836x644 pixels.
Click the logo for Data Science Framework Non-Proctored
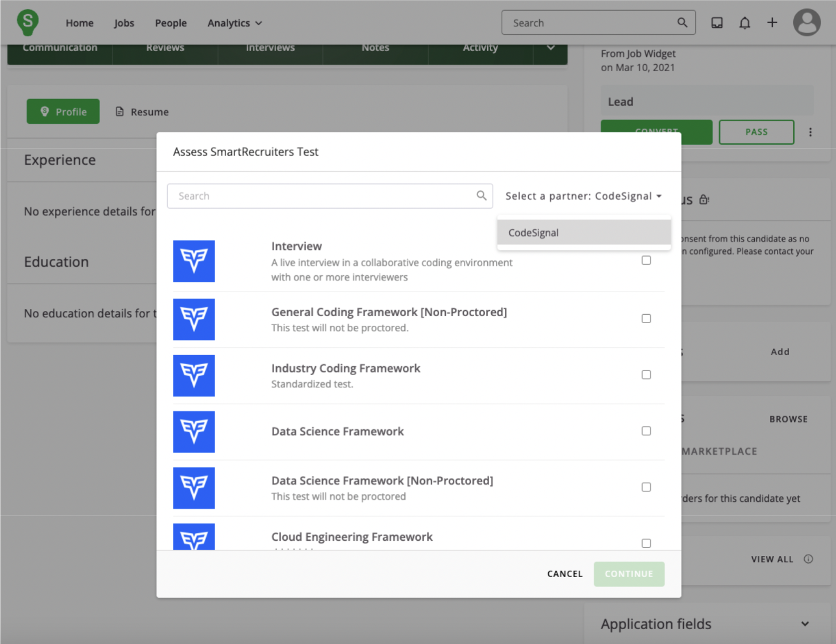tap(194, 488)
